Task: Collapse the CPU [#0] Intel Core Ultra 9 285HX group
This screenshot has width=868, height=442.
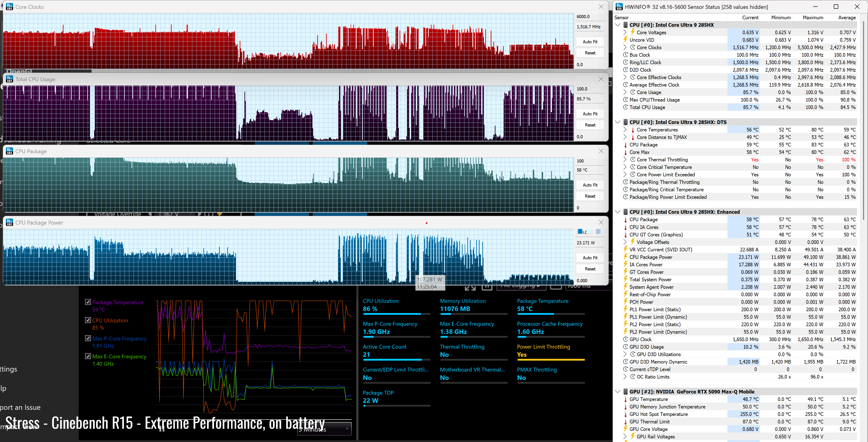Action: tap(618, 25)
